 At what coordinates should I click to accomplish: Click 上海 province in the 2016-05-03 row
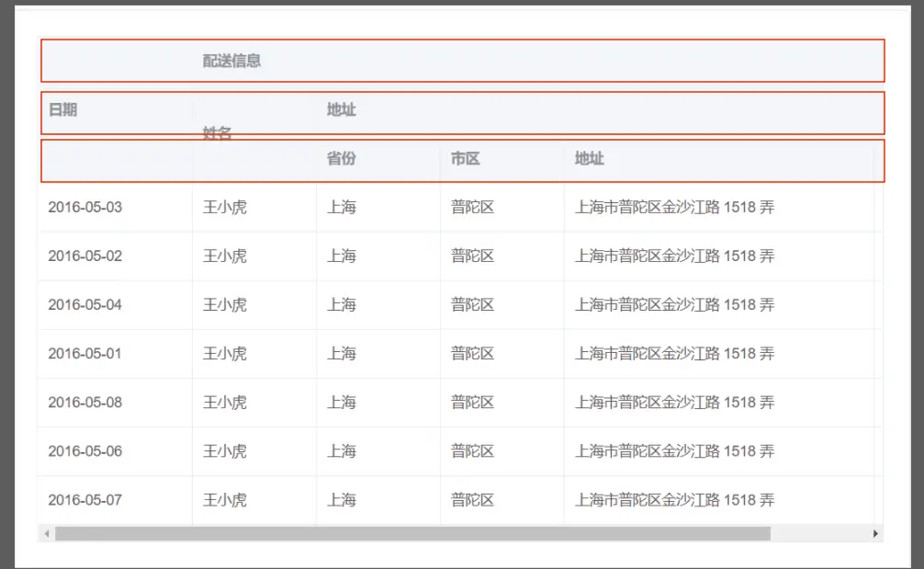pos(342,208)
